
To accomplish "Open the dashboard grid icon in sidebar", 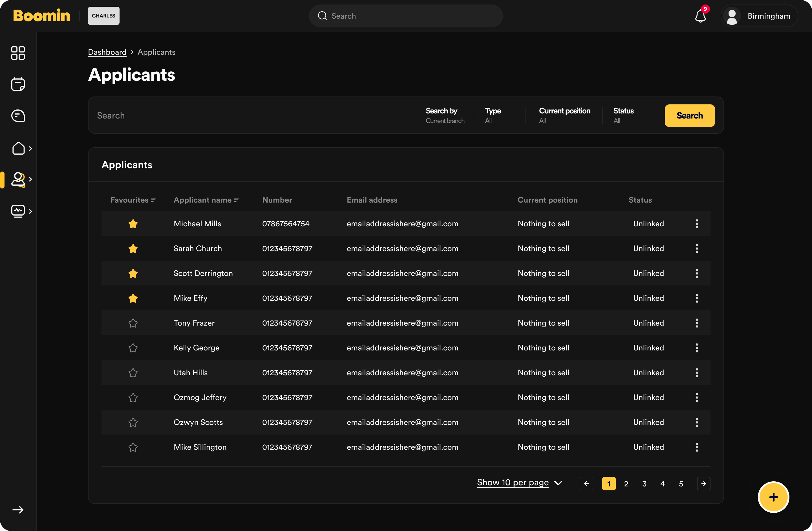I will [x=18, y=53].
